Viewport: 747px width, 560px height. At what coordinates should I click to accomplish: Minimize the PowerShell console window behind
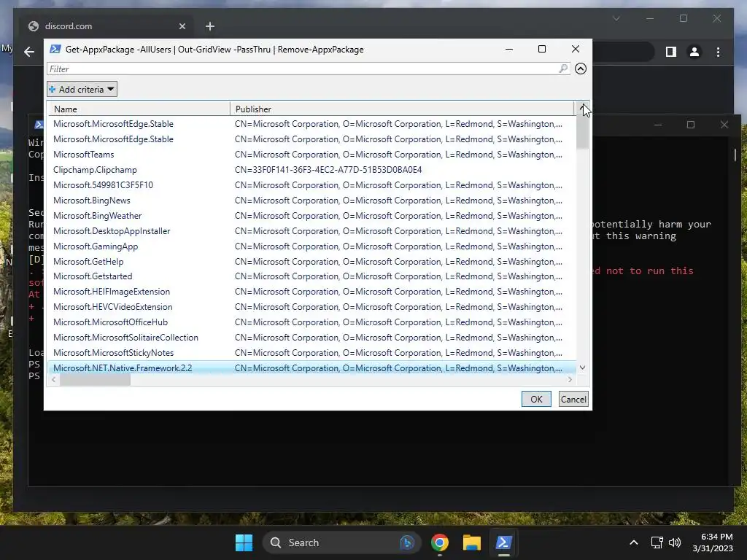[658, 125]
